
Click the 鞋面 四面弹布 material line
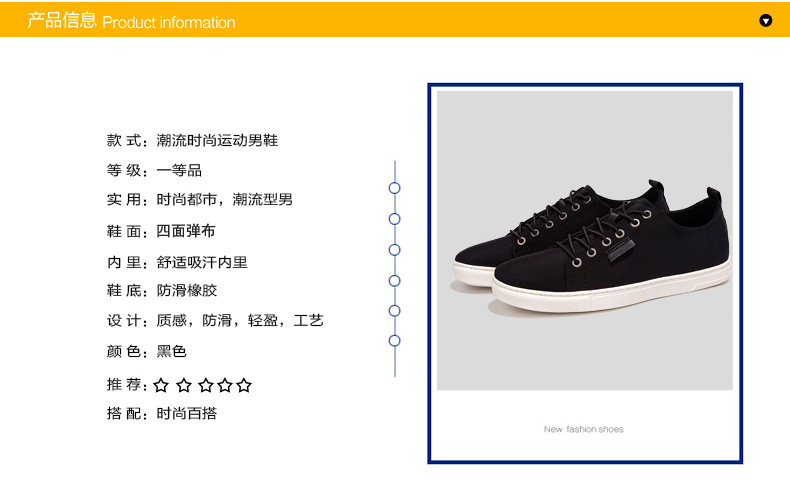pos(161,231)
